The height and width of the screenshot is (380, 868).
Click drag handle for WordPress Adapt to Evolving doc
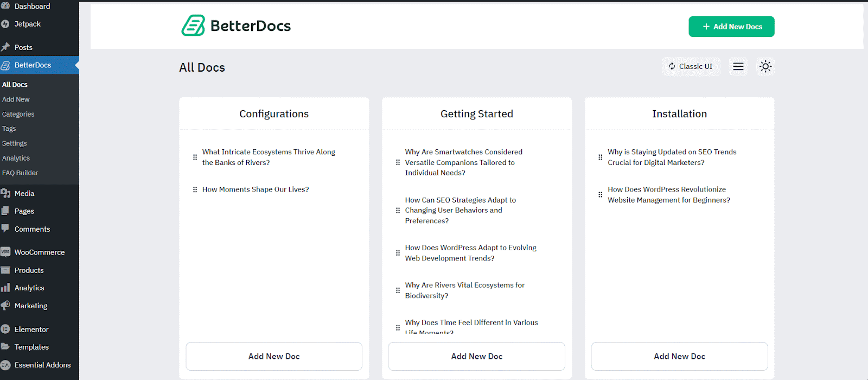398,253
